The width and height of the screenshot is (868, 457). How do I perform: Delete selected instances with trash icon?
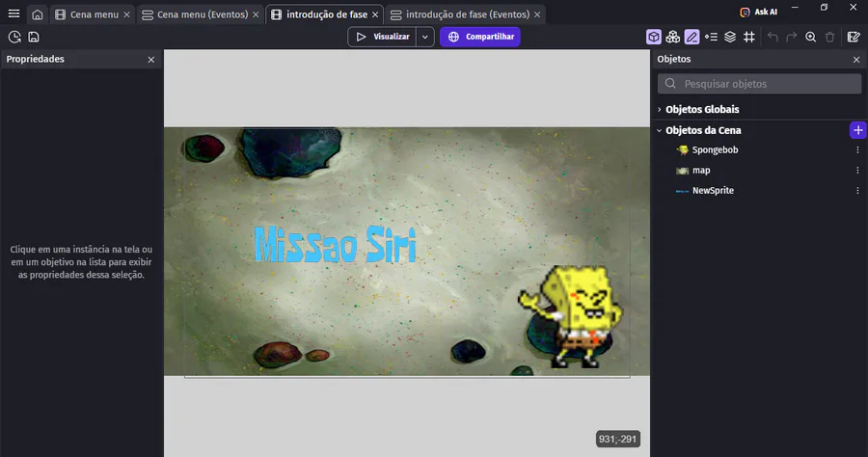click(x=829, y=37)
